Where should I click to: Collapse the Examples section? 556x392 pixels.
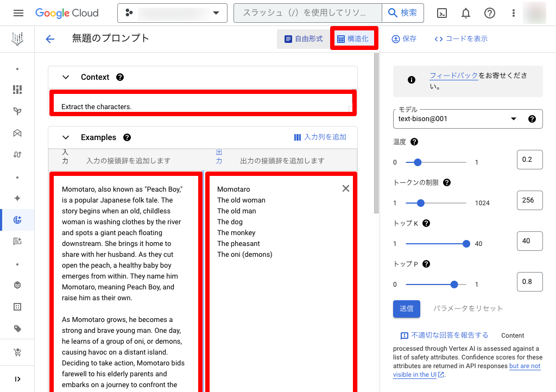(x=66, y=137)
